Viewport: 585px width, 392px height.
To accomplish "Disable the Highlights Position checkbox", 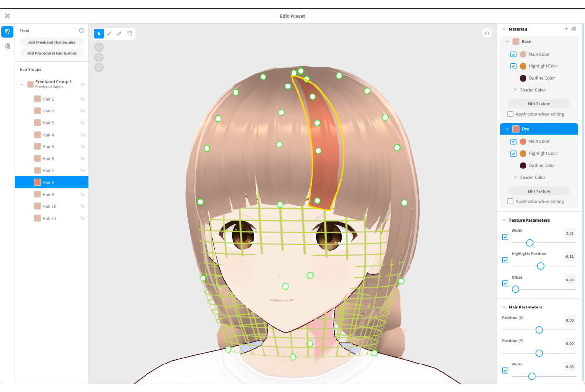I will tap(505, 260).
